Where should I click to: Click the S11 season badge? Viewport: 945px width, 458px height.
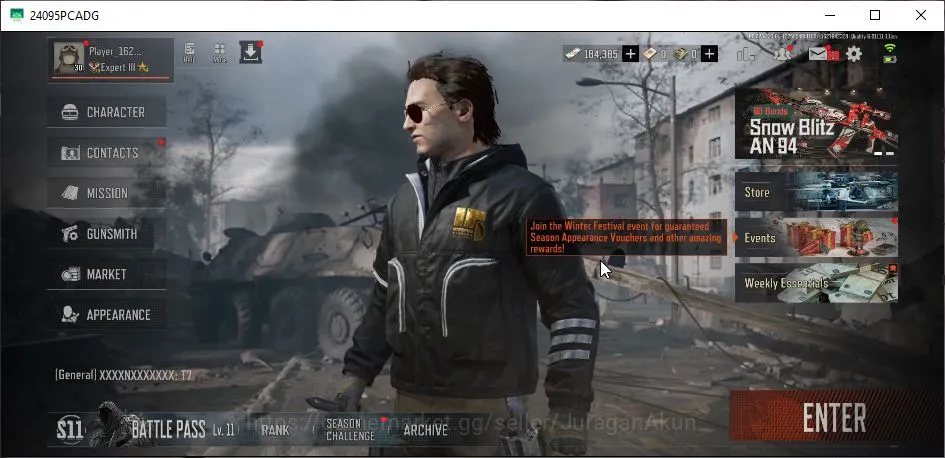[70, 430]
